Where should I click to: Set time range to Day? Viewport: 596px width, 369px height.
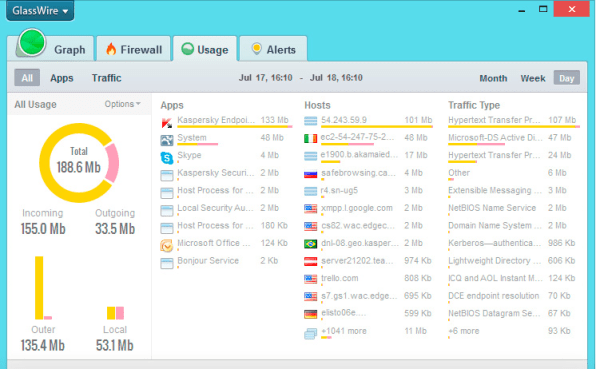566,78
